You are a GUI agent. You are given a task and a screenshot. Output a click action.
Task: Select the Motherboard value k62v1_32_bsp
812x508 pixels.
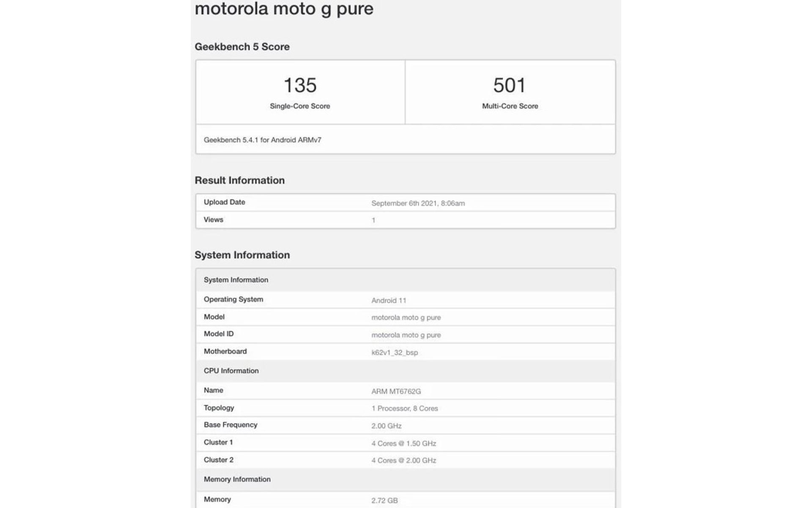pyautogui.click(x=395, y=352)
